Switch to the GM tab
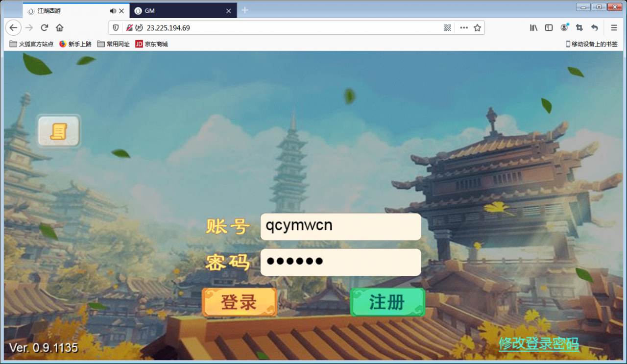The width and height of the screenshot is (627, 364). pyautogui.click(x=171, y=10)
